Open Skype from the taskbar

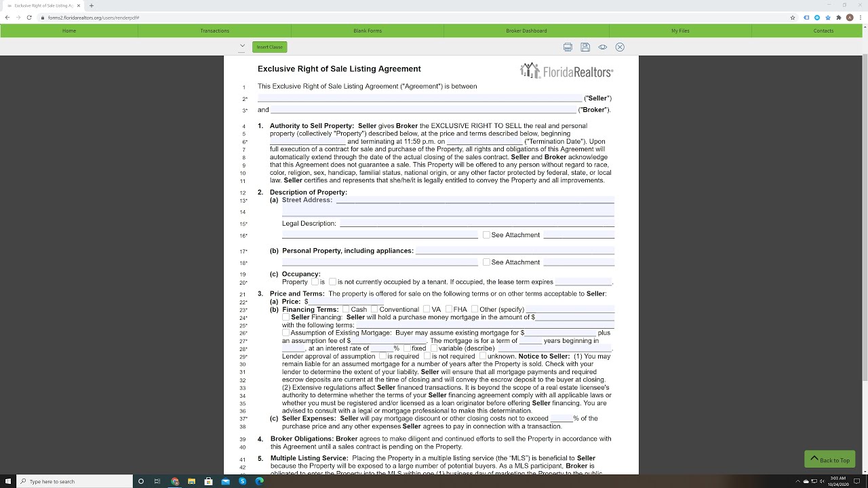click(242, 481)
